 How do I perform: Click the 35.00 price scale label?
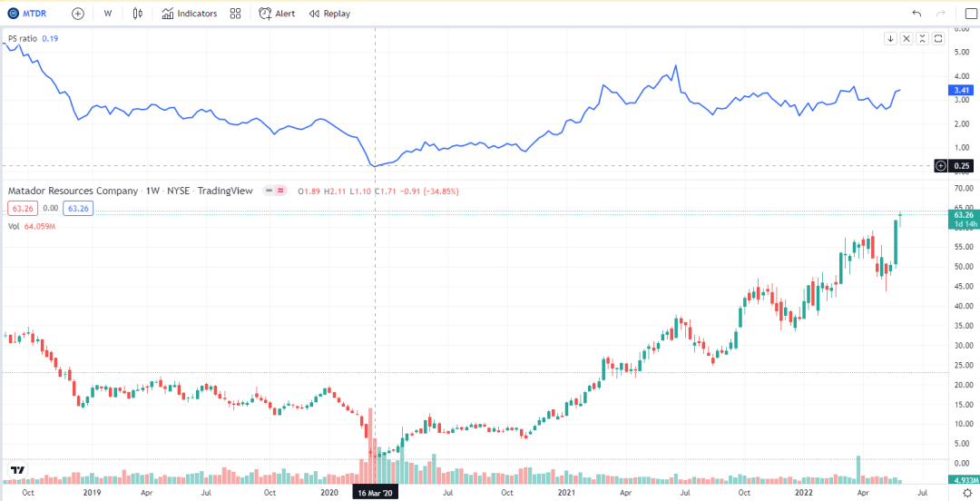pos(963,326)
